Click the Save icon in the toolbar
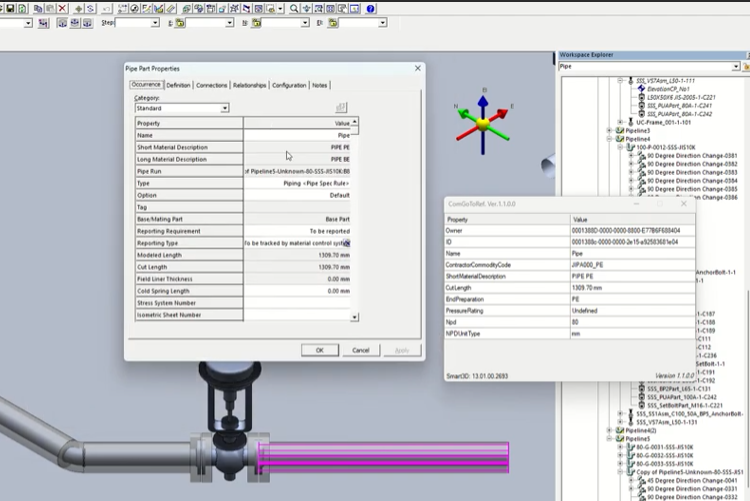Viewport: 750px width, 501px height. pyautogui.click(x=10, y=8)
